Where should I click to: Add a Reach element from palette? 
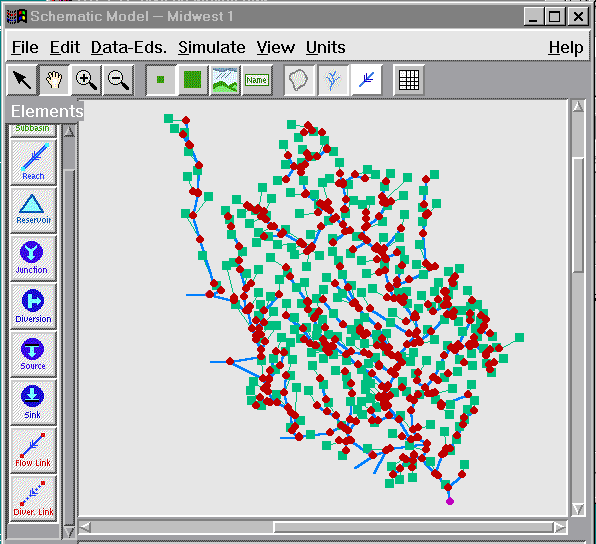[x=33, y=162]
